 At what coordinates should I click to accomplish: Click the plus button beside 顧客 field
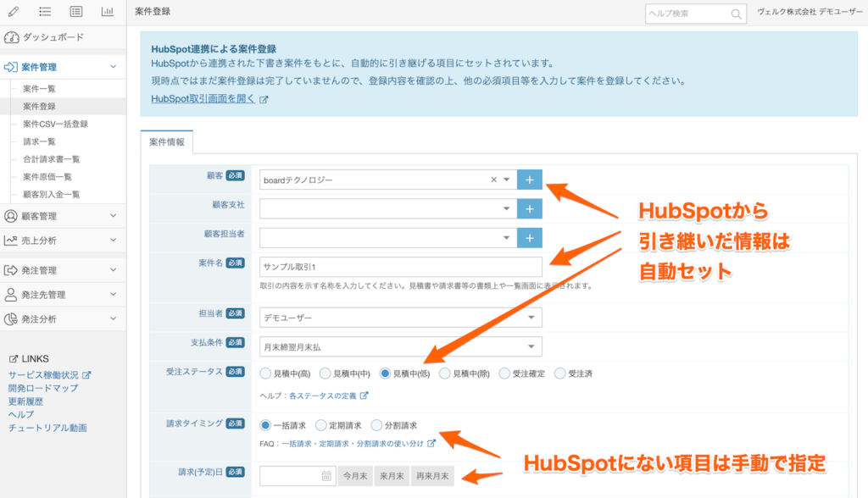(x=529, y=180)
